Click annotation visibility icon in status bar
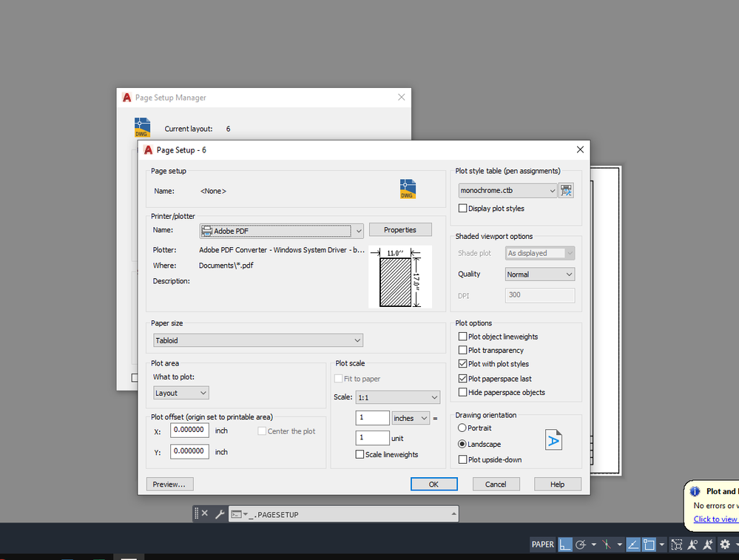The height and width of the screenshot is (560, 739). click(x=692, y=544)
